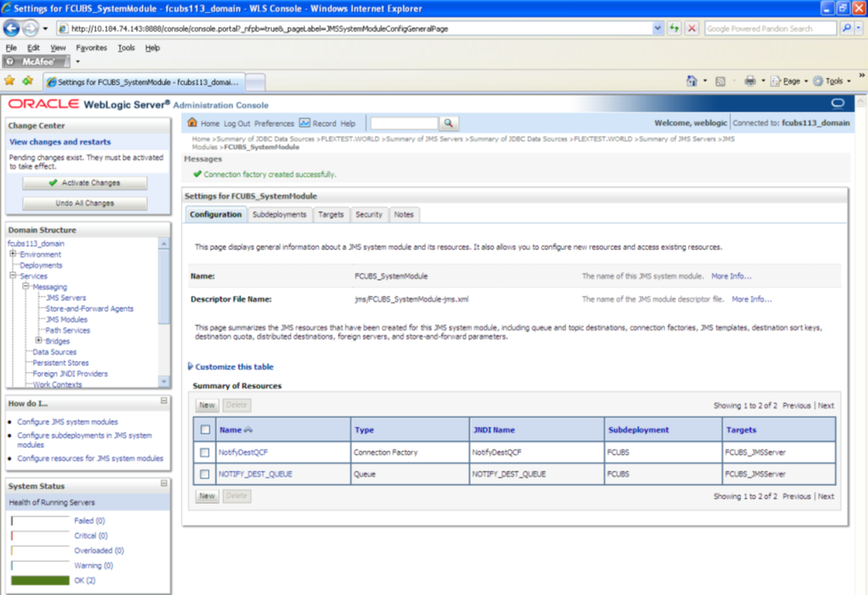Click the Stop loading red X icon

click(692, 28)
